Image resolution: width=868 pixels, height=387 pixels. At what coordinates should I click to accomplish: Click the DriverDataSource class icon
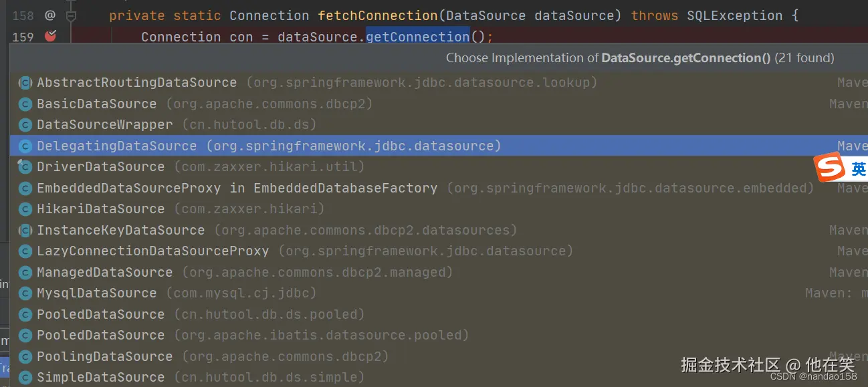[x=25, y=167]
